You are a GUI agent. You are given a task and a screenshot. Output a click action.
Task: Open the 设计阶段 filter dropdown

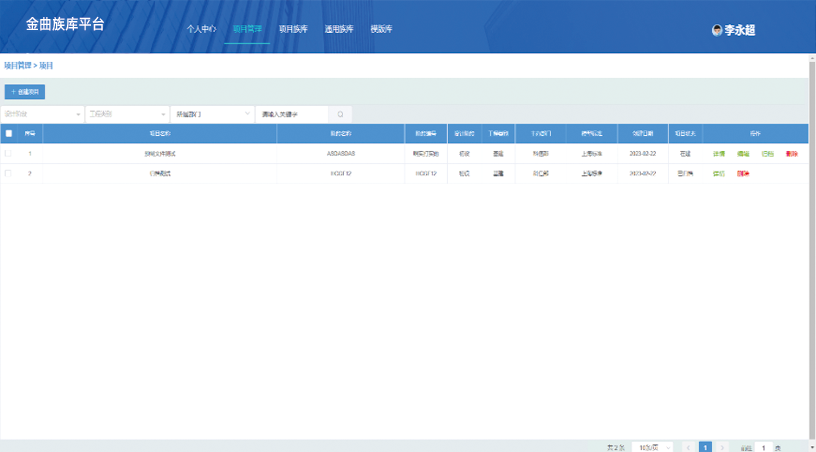(43, 115)
